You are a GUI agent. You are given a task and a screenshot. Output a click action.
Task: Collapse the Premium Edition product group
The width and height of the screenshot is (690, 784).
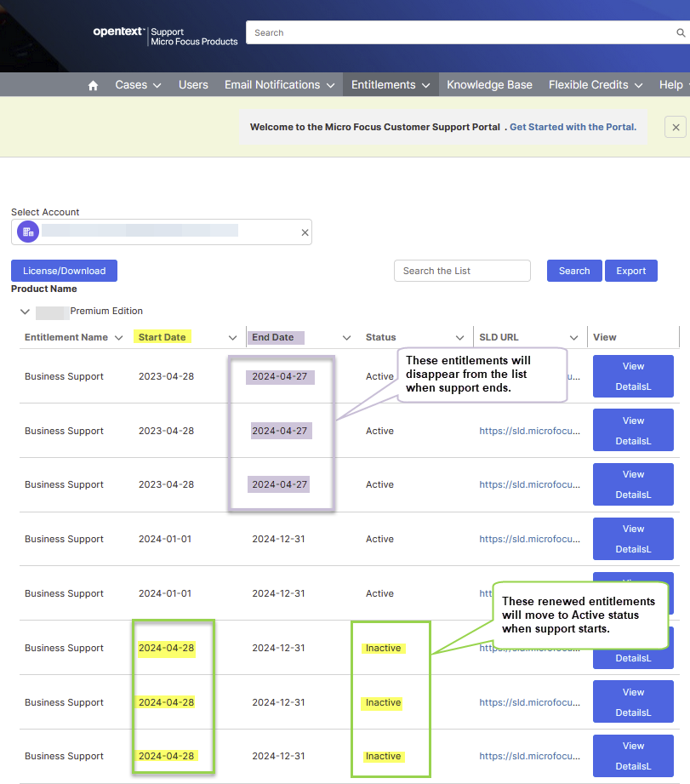(x=25, y=311)
